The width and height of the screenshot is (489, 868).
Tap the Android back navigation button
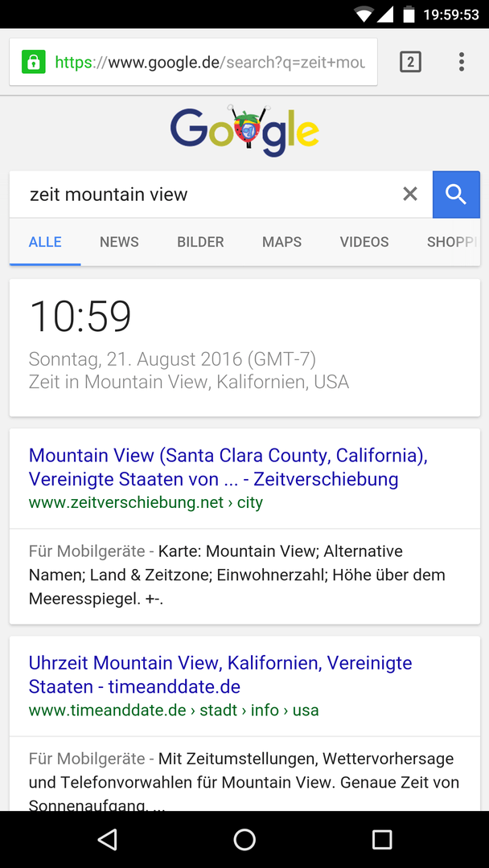[x=108, y=839]
